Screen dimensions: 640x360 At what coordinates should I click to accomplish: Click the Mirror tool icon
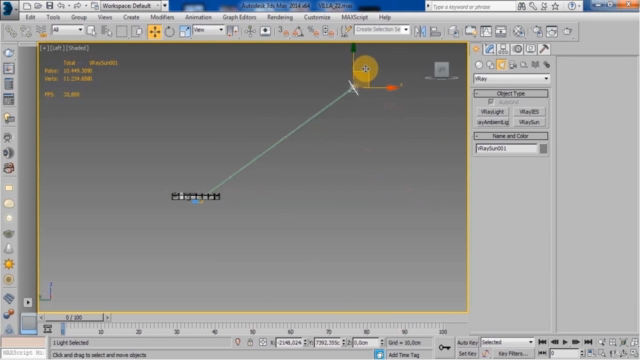(x=420, y=31)
